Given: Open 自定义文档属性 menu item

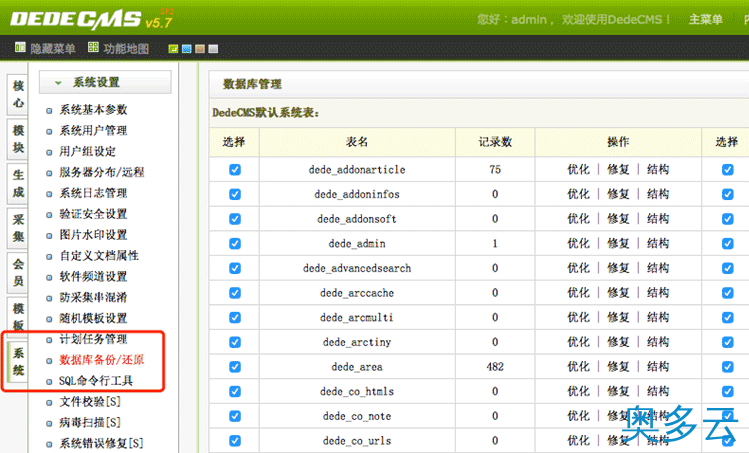Looking at the screenshot, I should 99,256.
